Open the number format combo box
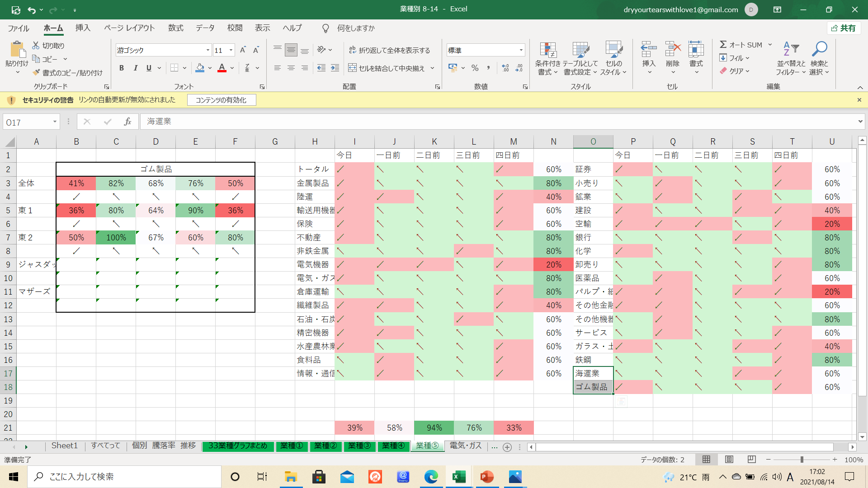The height and width of the screenshot is (488, 868). point(521,50)
